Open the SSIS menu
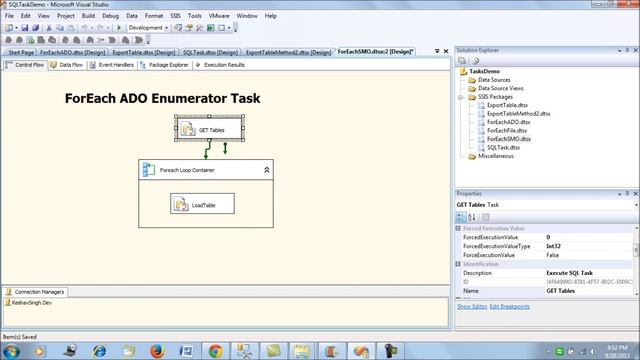640x360 pixels. click(x=176, y=16)
